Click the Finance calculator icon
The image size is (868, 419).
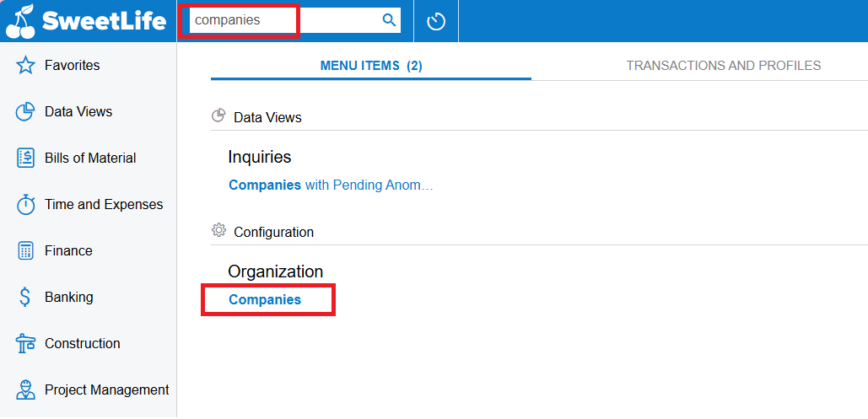25,250
